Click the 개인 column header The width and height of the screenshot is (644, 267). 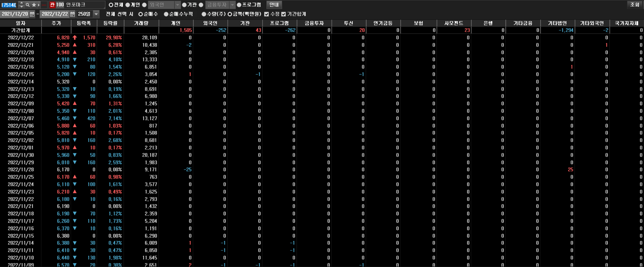(x=176, y=23)
